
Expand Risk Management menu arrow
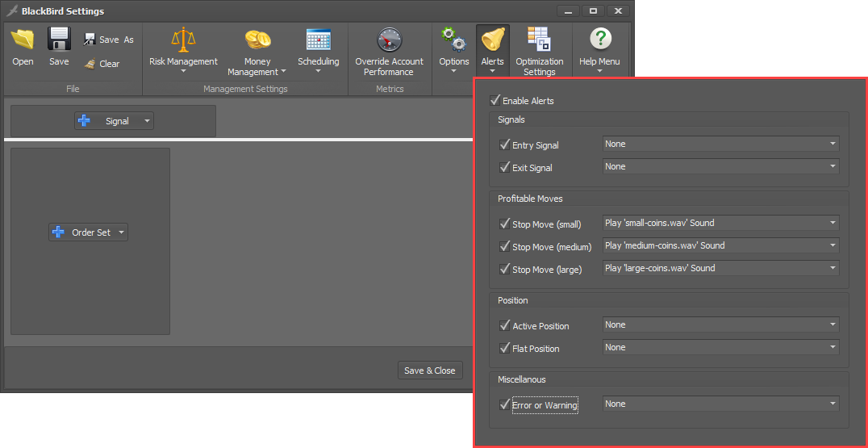click(183, 71)
